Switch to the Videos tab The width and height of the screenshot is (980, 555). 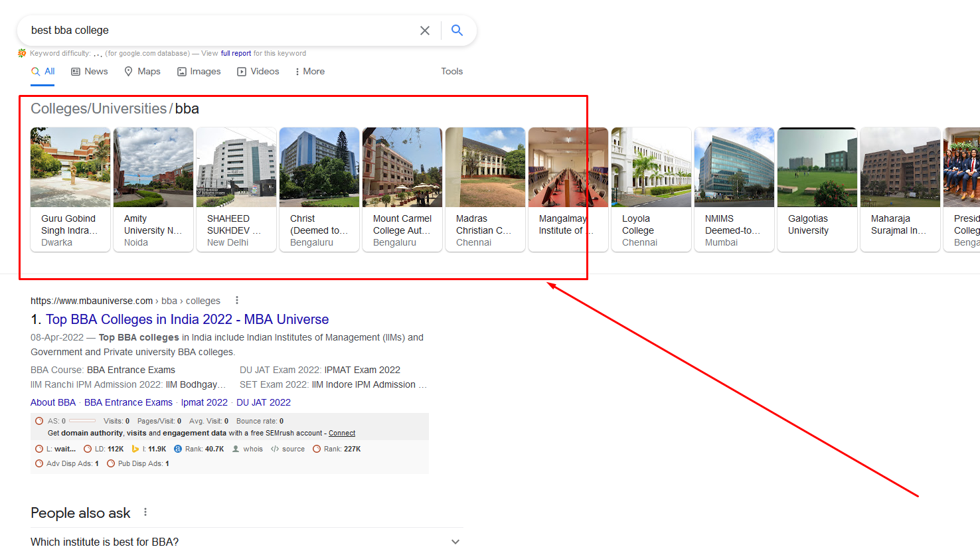click(x=258, y=72)
